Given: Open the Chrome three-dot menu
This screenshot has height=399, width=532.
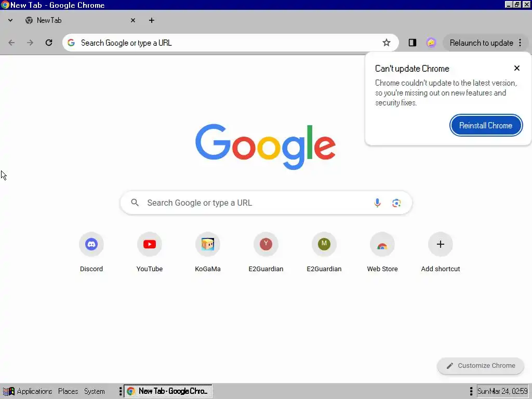Looking at the screenshot, I should [x=520, y=43].
